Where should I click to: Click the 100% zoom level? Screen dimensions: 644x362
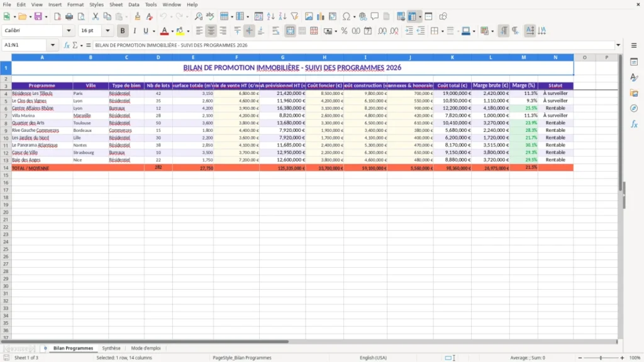(x=635, y=358)
